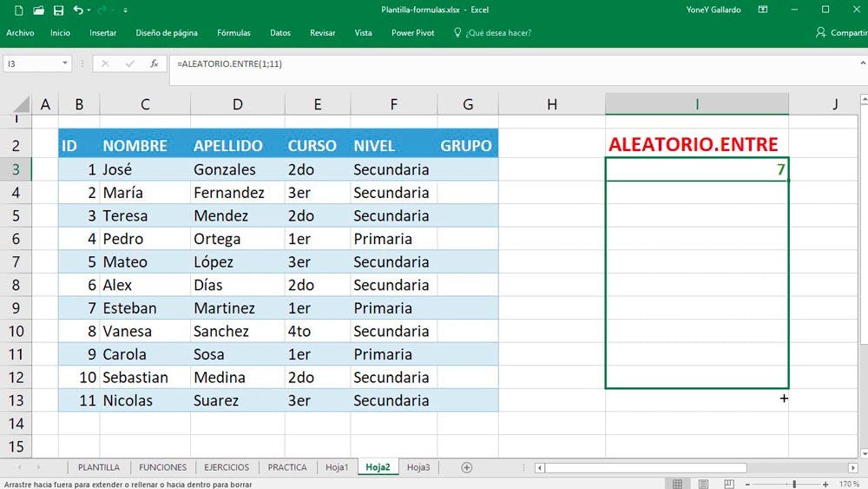868x489 pixels.
Task: Undo the last action with the Undo arrow
Action: 78,10
